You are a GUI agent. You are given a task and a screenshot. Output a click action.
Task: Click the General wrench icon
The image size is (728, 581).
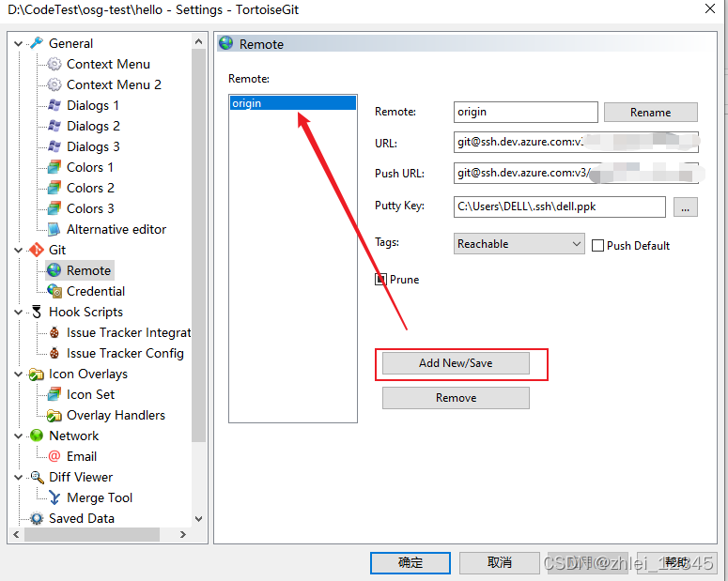[x=37, y=43]
